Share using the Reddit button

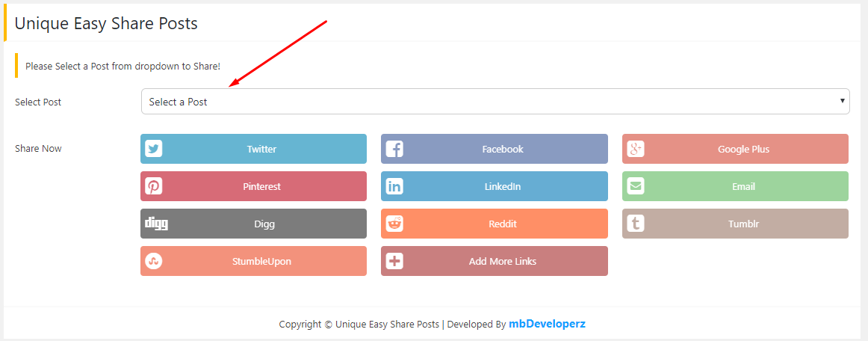pyautogui.click(x=502, y=224)
